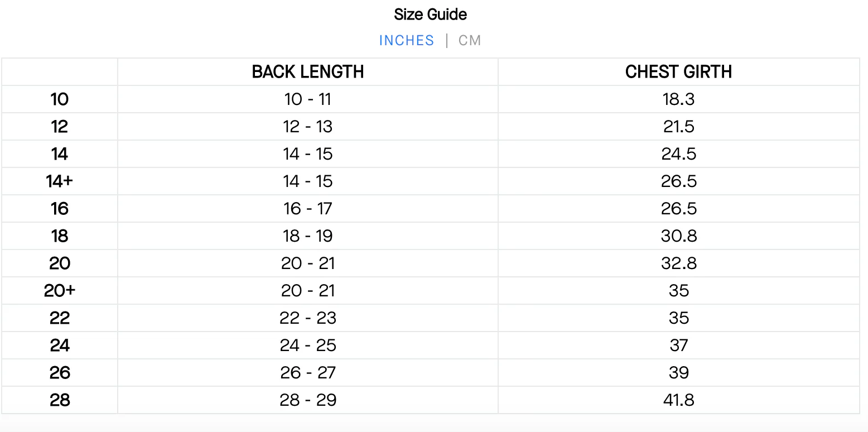The height and width of the screenshot is (432, 868).
Task: Click the back length 26 - 27 cell
Action: click(x=308, y=372)
